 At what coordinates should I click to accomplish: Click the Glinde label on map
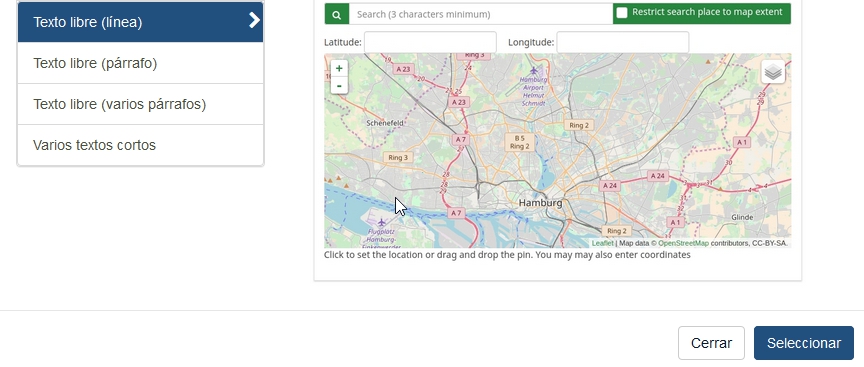[x=742, y=217]
